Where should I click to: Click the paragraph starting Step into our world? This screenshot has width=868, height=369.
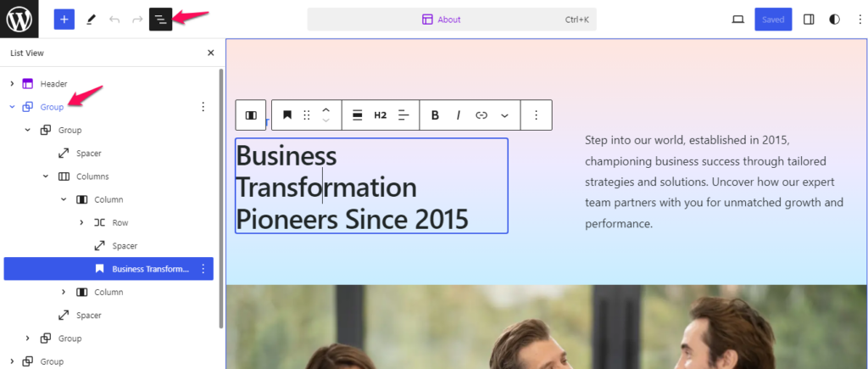point(714,182)
